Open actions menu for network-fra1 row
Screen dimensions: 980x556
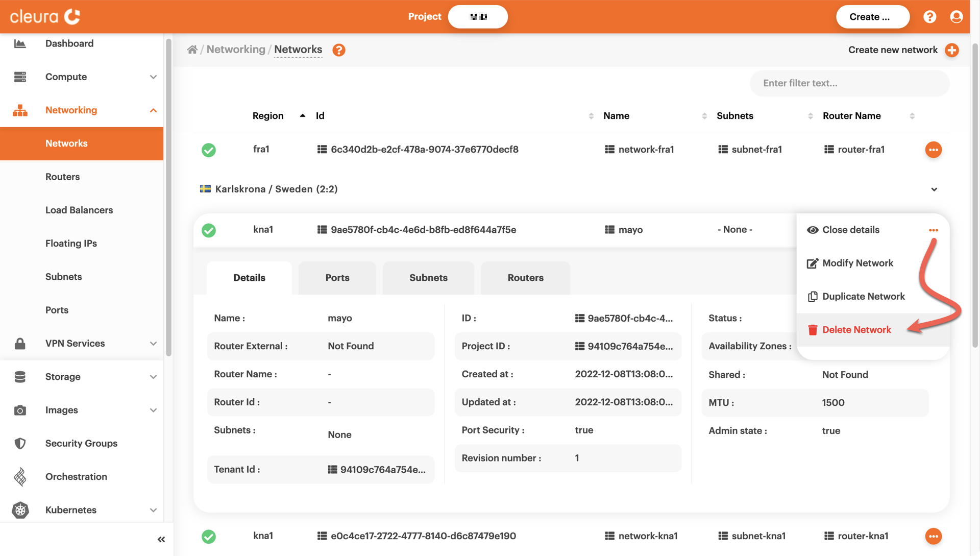coord(933,150)
